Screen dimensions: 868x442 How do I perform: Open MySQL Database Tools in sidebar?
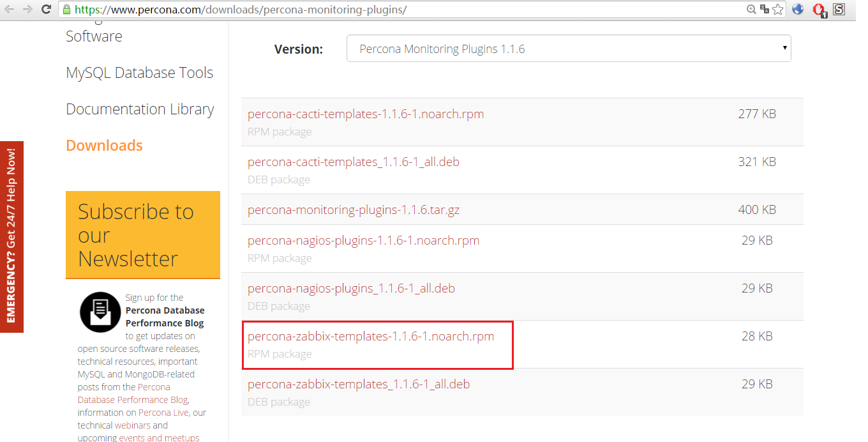[x=140, y=73]
